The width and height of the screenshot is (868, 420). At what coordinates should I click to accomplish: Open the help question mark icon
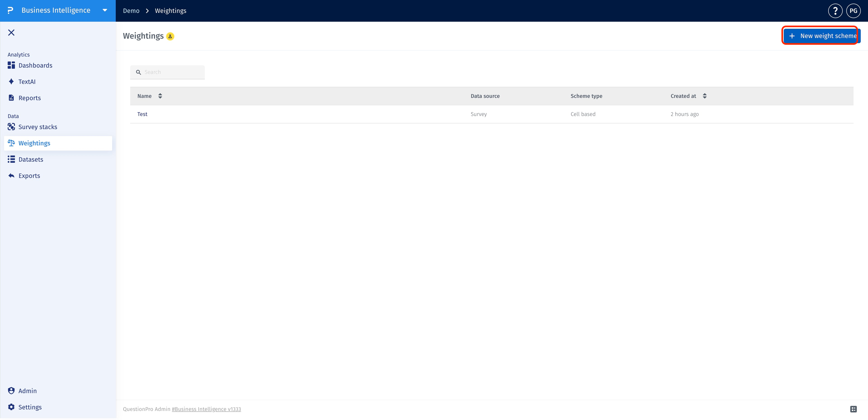point(835,11)
